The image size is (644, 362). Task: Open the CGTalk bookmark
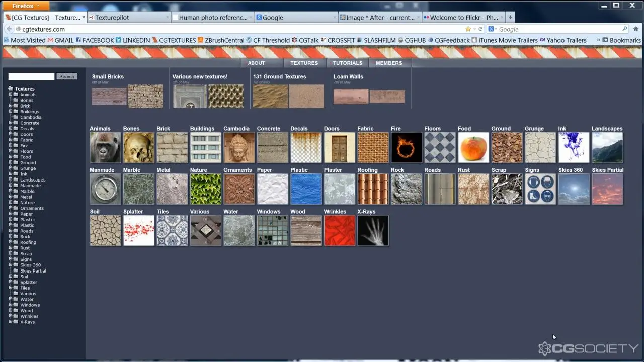(305, 40)
